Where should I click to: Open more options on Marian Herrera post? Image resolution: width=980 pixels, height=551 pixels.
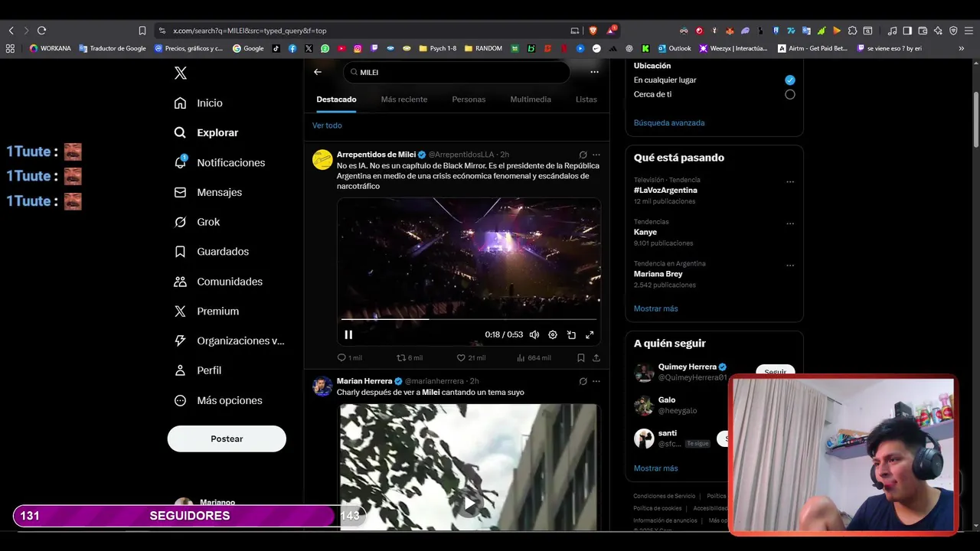(596, 381)
